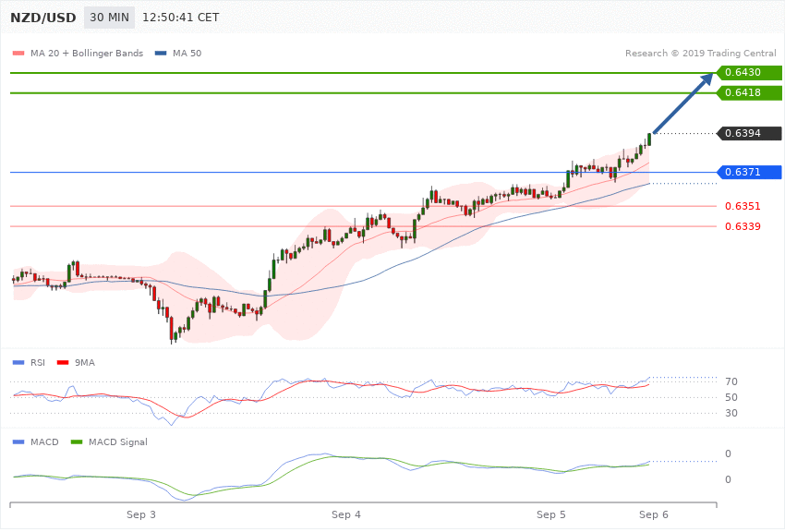Viewport: 785px width, 532px height.
Task: Click the MA 50 legend label
Action: pyautogui.click(x=187, y=53)
